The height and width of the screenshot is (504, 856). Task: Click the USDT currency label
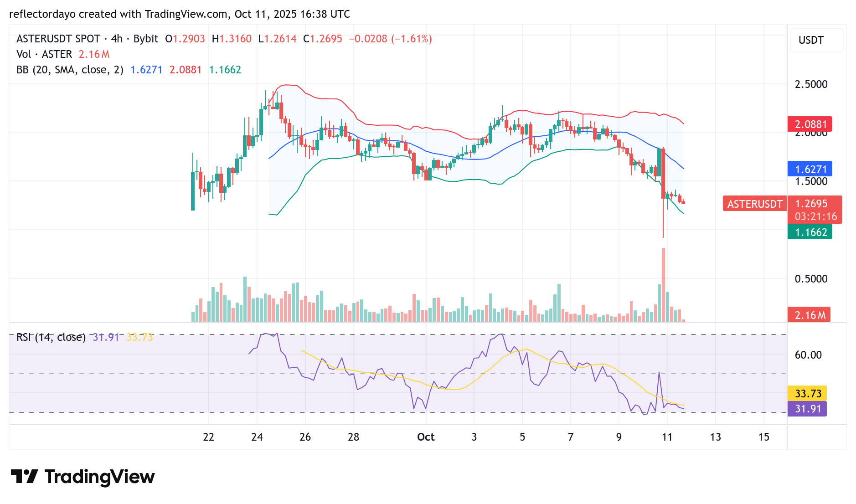[x=811, y=40]
